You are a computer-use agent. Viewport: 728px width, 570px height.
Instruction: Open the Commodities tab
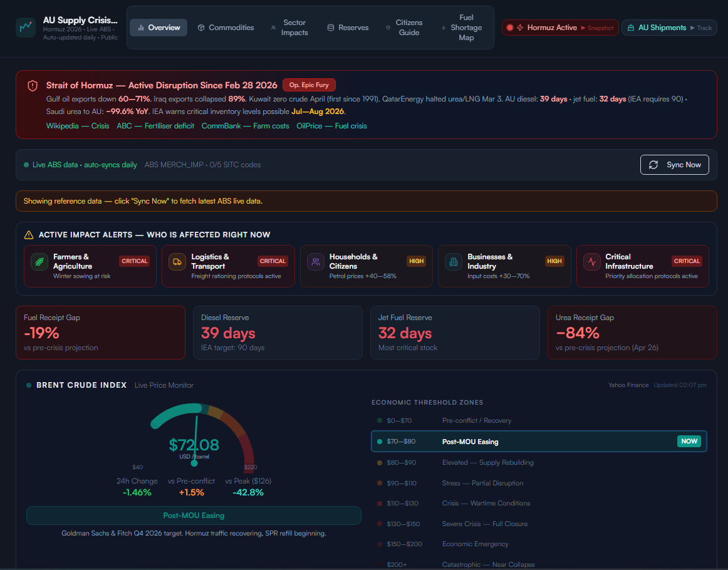pyautogui.click(x=226, y=28)
